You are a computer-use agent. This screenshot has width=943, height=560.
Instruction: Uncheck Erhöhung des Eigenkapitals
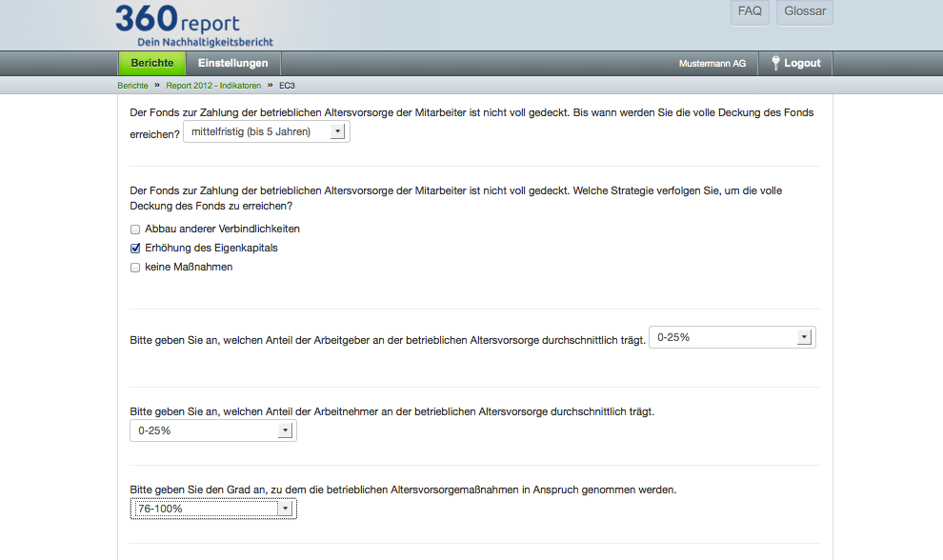click(135, 249)
